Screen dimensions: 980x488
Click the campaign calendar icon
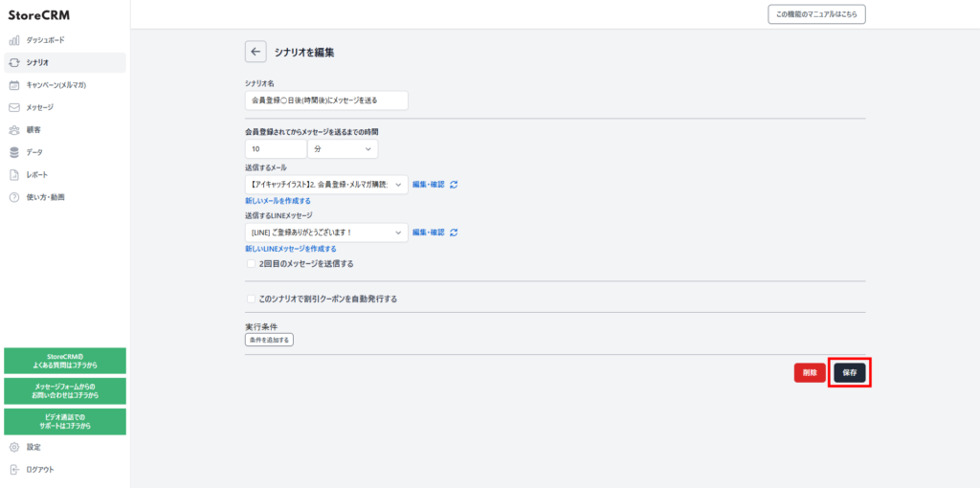pos(15,85)
